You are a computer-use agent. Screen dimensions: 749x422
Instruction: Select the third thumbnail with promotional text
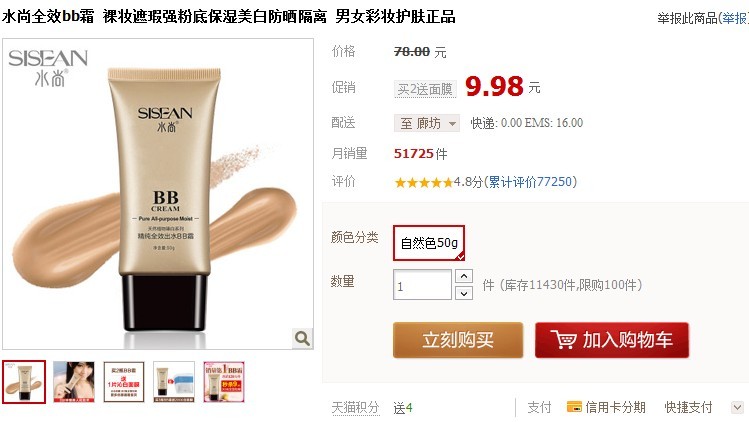click(124, 382)
